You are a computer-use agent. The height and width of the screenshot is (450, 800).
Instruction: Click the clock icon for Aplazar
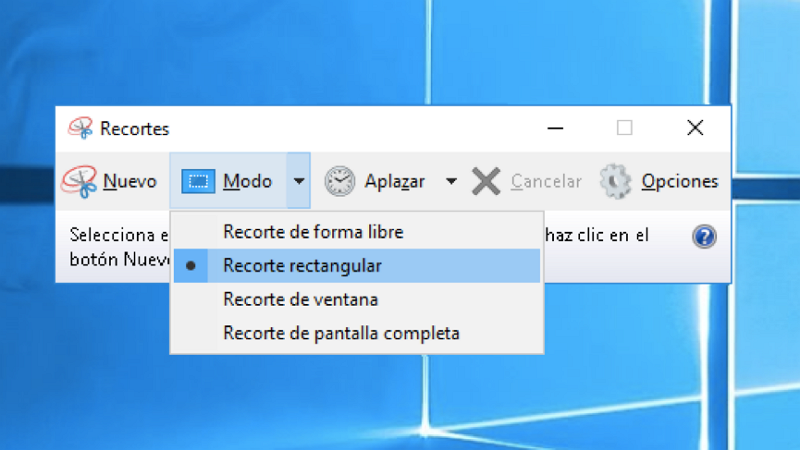point(340,181)
